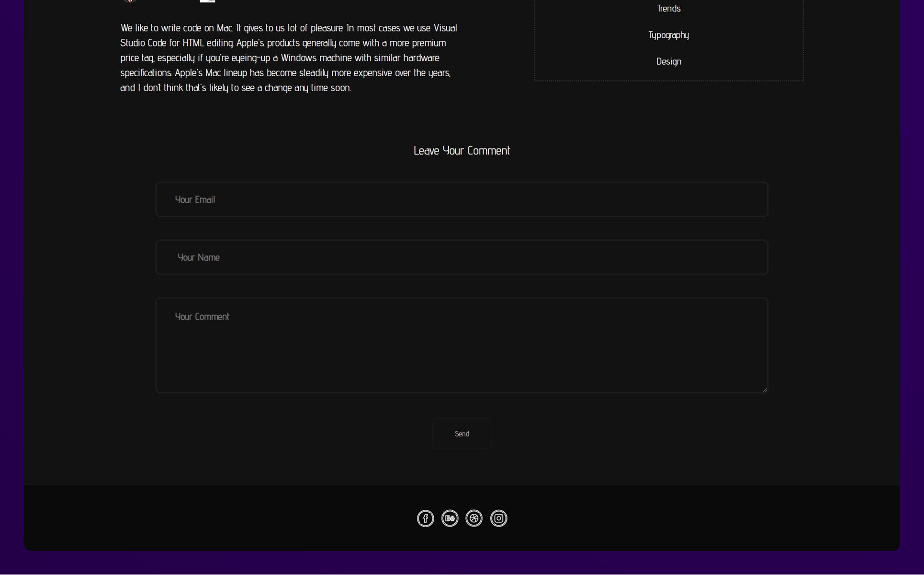Image resolution: width=924 pixels, height=575 pixels.
Task: Open the Design category link
Action: pyautogui.click(x=668, y=61)
